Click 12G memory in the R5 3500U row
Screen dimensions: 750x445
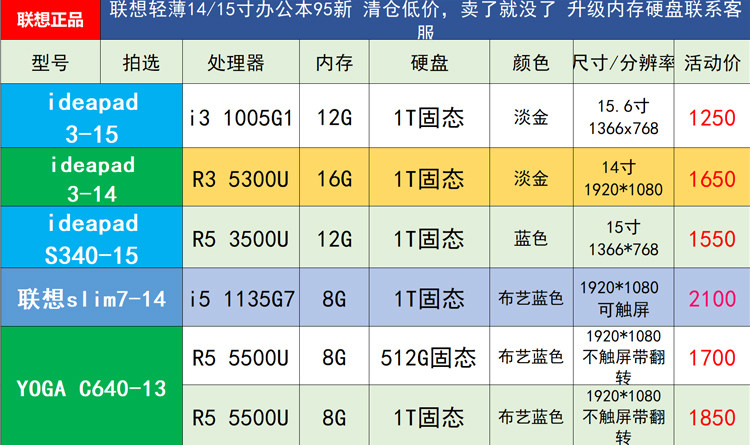pyautogui.click(x=334, y=237)
